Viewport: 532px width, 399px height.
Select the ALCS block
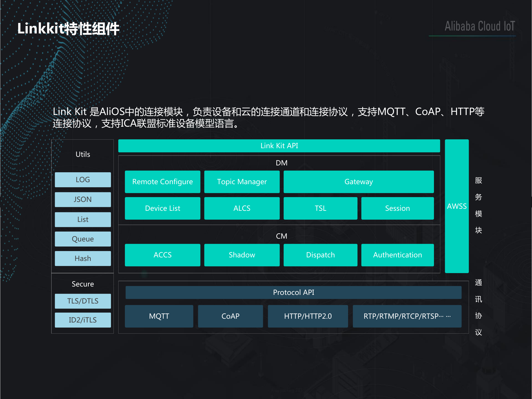coord(242,208)
